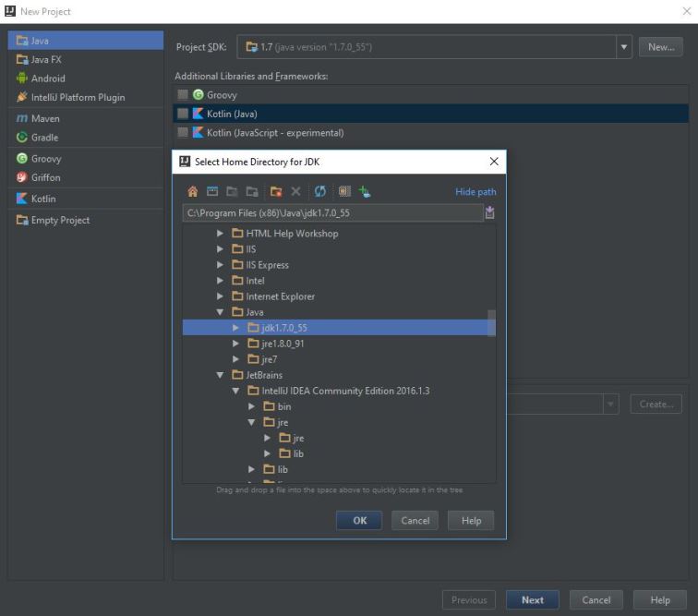Click Cancel in New Project window

tap(596, 599)
